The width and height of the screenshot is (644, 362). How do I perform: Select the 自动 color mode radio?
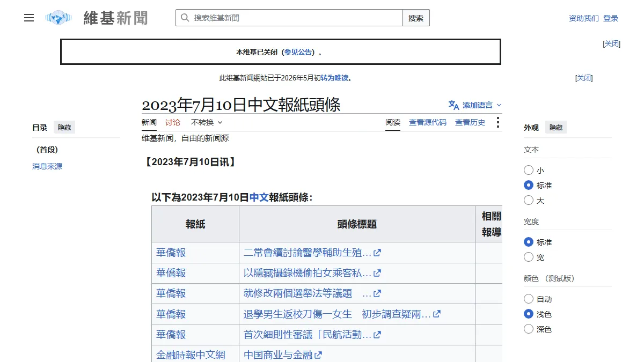click(x=529, y=299)
